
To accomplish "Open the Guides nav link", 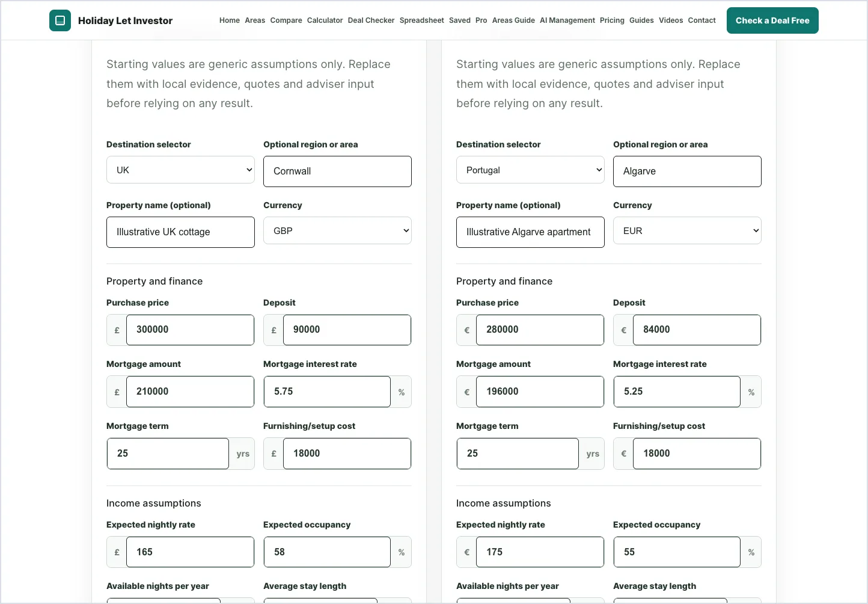I will click(641, 20).
